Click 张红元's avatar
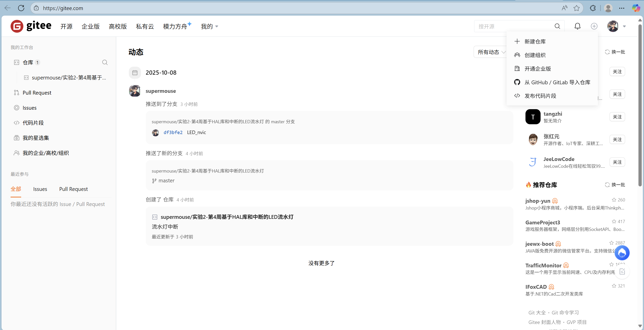The image size is (644, 330). click(x=533, y=139)
